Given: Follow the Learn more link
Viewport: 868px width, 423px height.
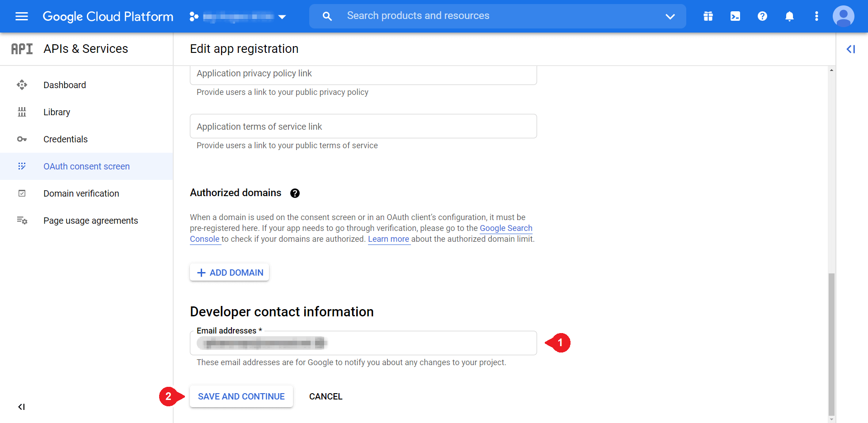Looking at the screenshot, I should [388, 239].
